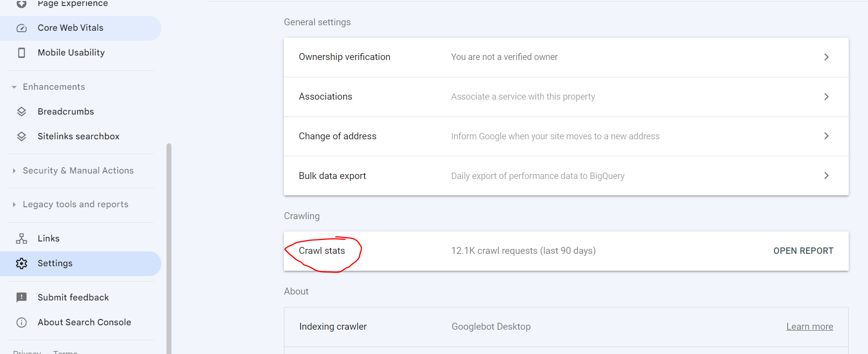Open Submit feedback dialog
The image size is (868, 354).
(81, 297)
